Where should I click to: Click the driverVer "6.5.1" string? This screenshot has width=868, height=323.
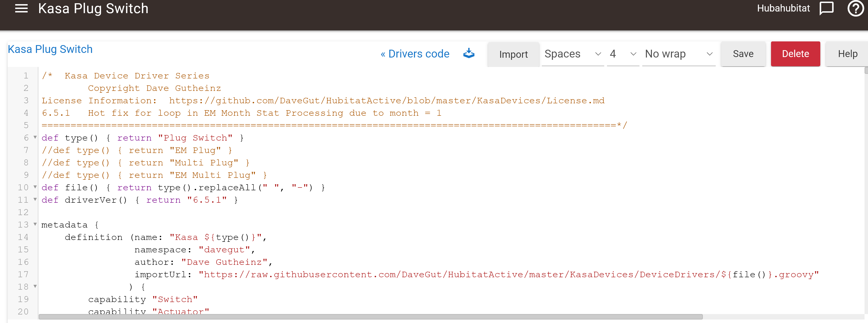pos(207,200)
